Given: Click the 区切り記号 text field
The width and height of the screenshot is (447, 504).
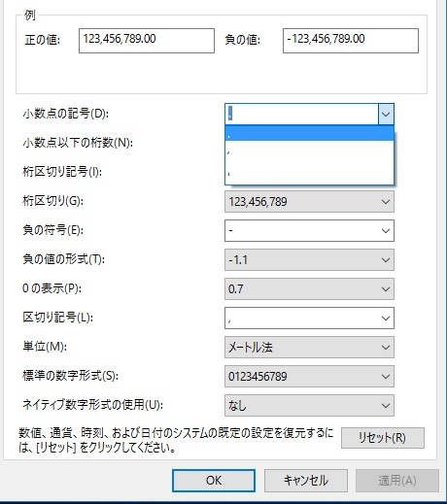Looking at the screenshot, I should (301, 319).
